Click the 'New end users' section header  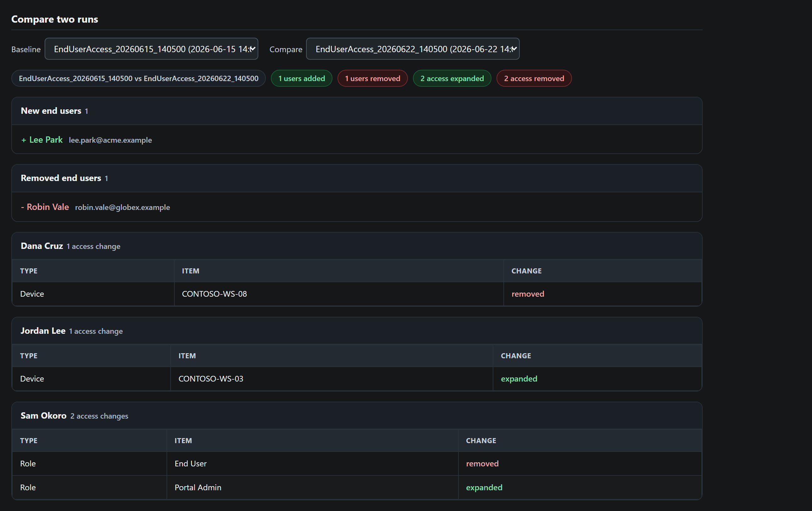pos(357,111)
